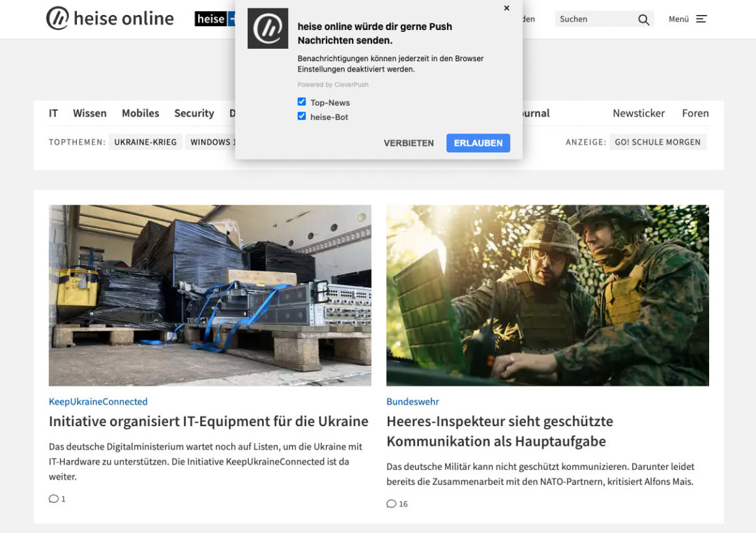Allow notifications with the ERLAUBEN button

point(478,143)
